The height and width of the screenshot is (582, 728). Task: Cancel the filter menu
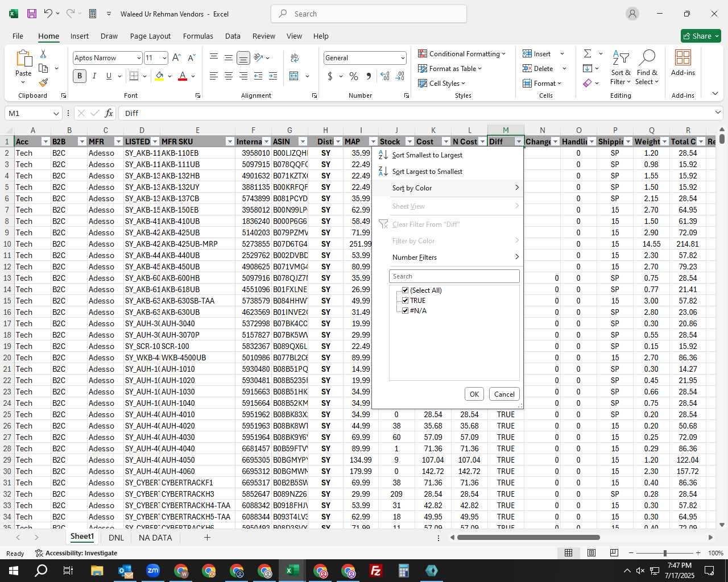(x=504, y=394)
